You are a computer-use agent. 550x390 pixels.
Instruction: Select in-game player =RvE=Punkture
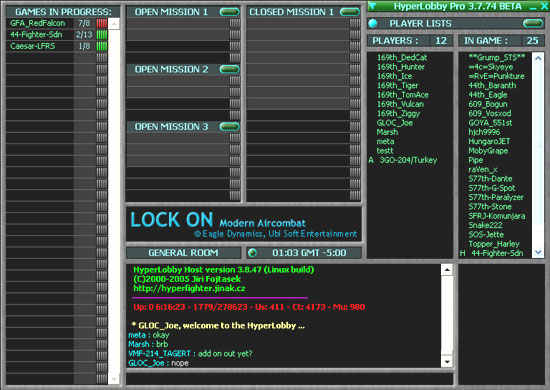(x=496, y=76)
